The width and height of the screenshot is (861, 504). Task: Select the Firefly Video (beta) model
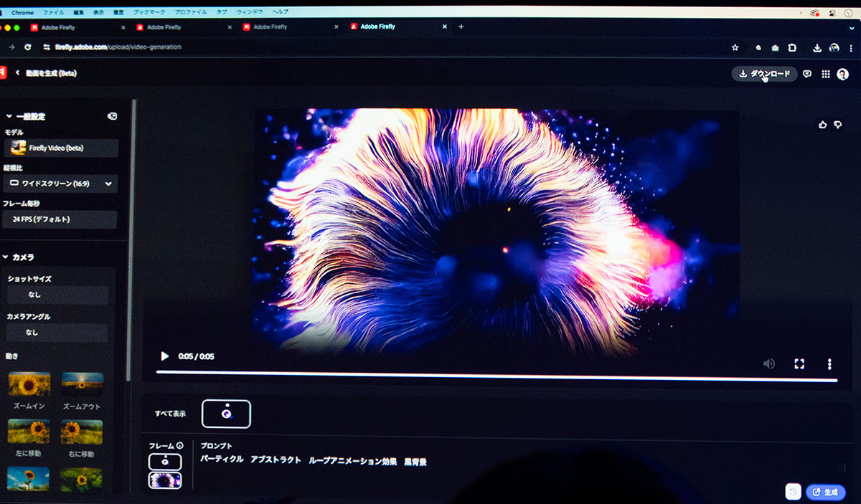(x=61, y=148)
